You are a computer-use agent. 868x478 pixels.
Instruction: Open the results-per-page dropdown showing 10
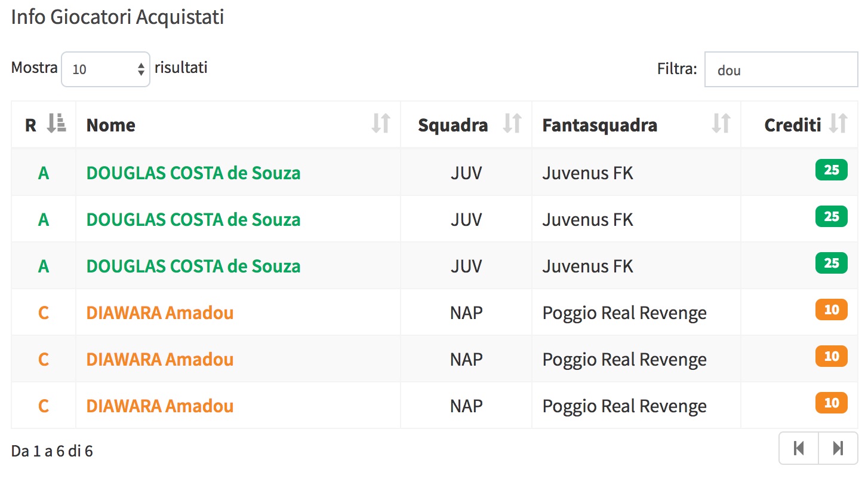(x=106, y=69)
